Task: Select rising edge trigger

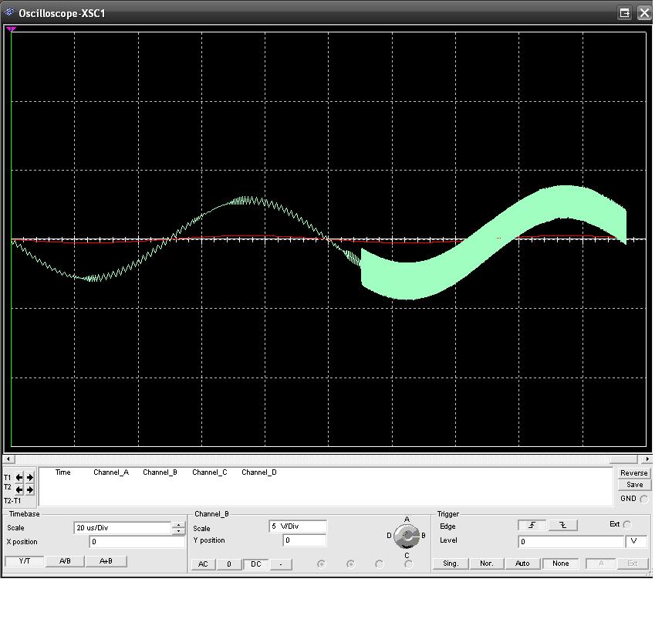Action: (532, 526)
